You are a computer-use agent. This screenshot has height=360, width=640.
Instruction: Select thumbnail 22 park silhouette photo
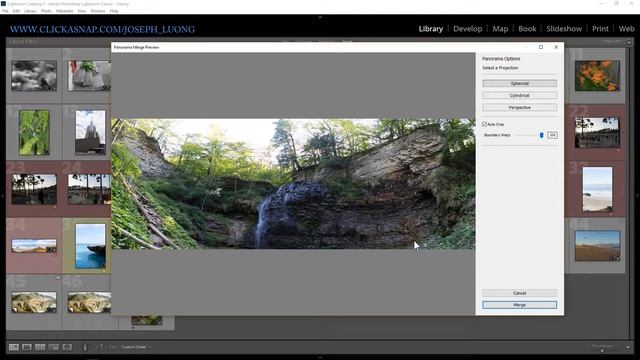tap(597, 132)
